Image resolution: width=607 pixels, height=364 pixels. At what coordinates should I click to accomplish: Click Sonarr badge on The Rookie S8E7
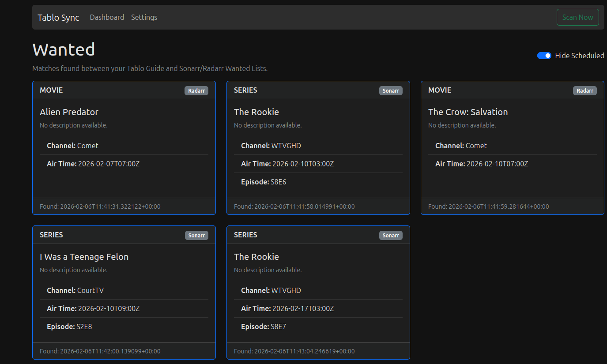[x=391, y=235]
